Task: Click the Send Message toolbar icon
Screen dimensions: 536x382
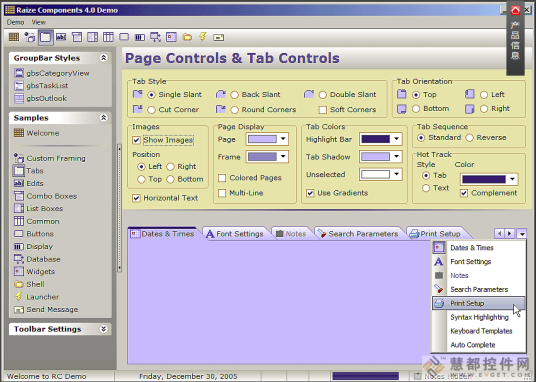Action: (218, 37)
